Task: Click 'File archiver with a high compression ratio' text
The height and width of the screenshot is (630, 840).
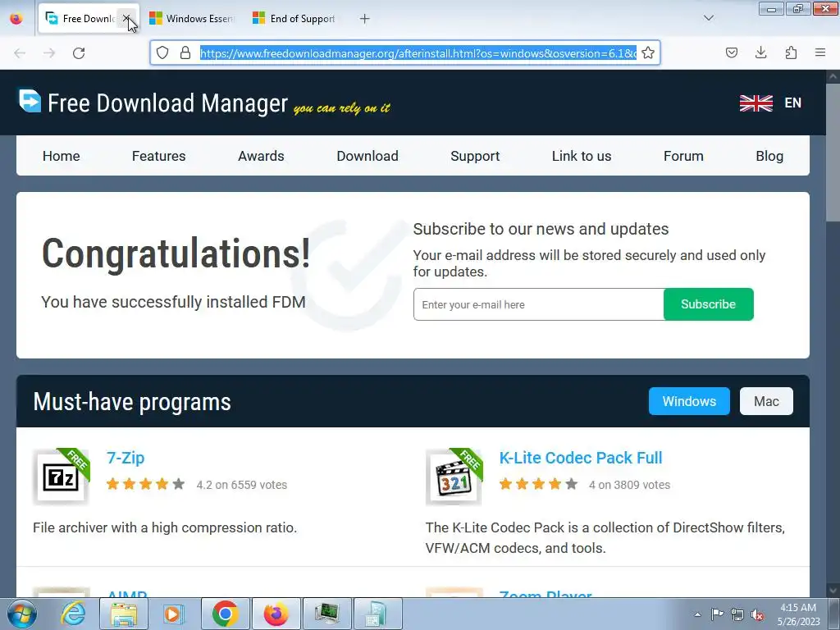Action: point(165,527)
